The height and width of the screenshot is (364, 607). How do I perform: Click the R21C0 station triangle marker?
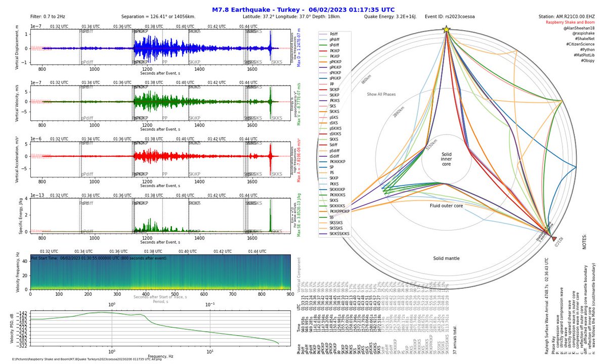554,238
